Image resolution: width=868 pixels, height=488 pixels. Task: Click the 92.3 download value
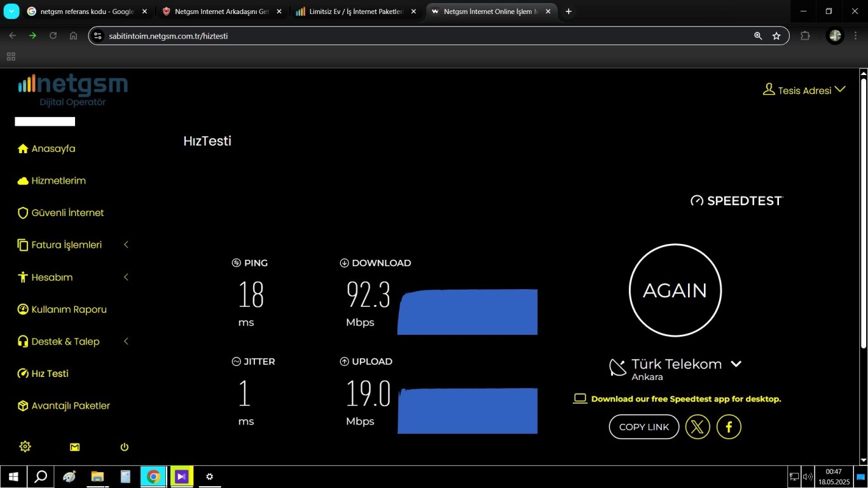pyautogui.click(x=368, y=294)
